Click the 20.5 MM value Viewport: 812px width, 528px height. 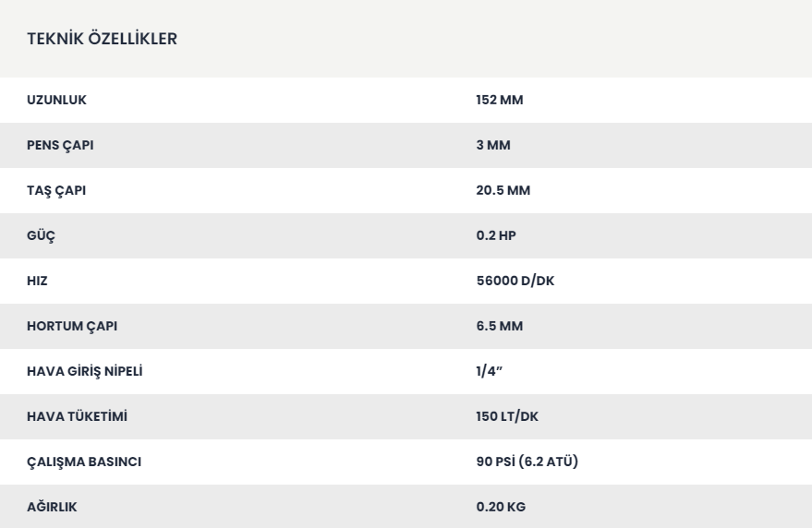(x=503, y=190)
